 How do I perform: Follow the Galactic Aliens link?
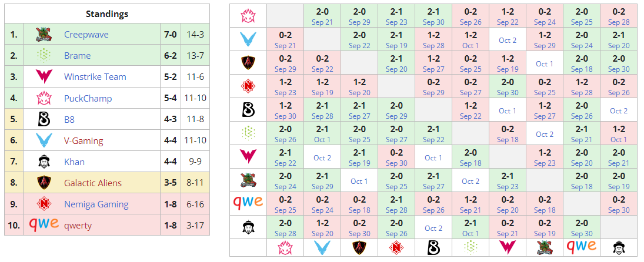[x=93, y=183]
